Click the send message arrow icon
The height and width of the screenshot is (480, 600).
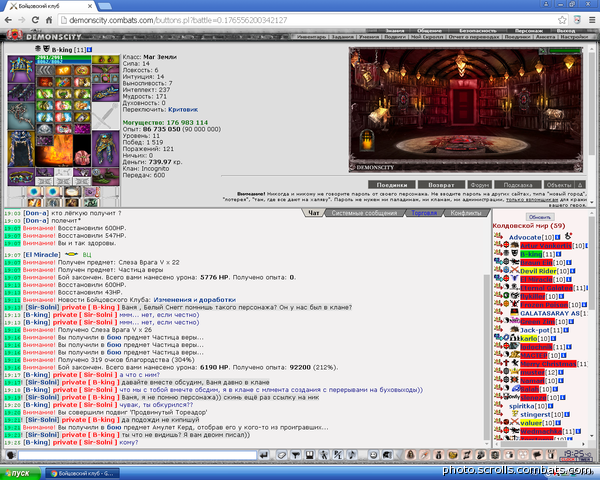pyautogui.click(x=264, y=455)
